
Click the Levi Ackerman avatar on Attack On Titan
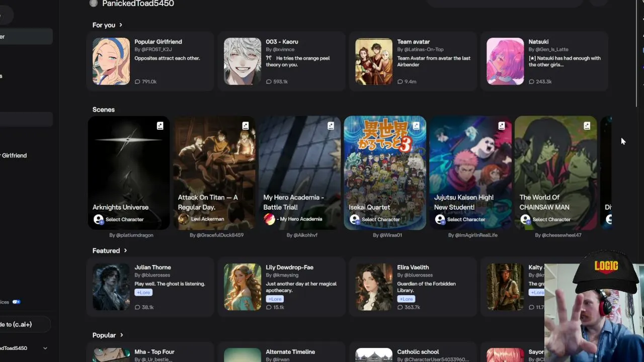[x=184, y=219]
